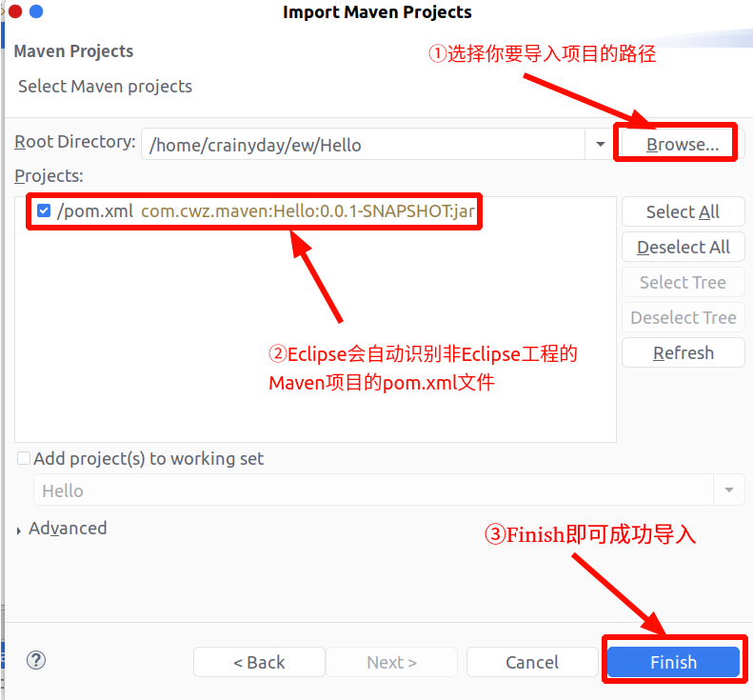Click the Deselect All button
This screenshot has width=753, height=700.
pyautogui.click(x=683, y=247)
